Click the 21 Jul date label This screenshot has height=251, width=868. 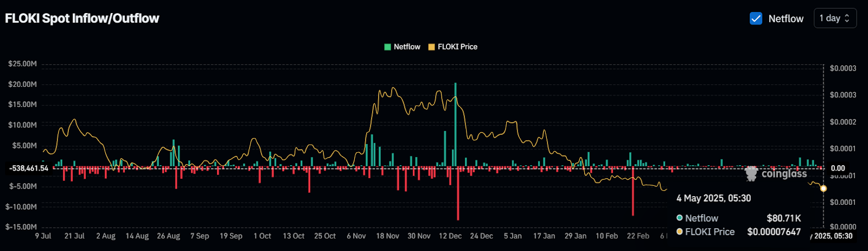(x=74, y=236)
